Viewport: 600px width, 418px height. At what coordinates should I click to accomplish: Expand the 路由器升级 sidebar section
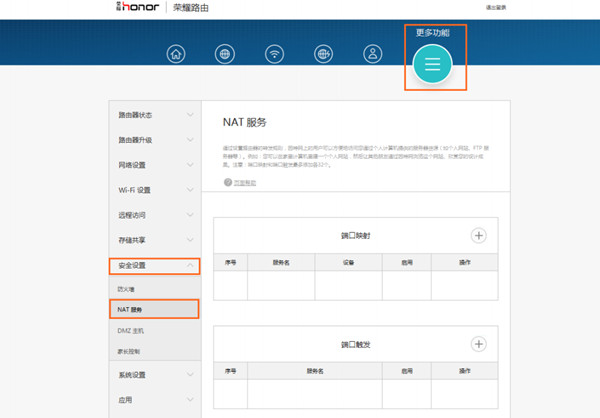(x=154, y=140)
